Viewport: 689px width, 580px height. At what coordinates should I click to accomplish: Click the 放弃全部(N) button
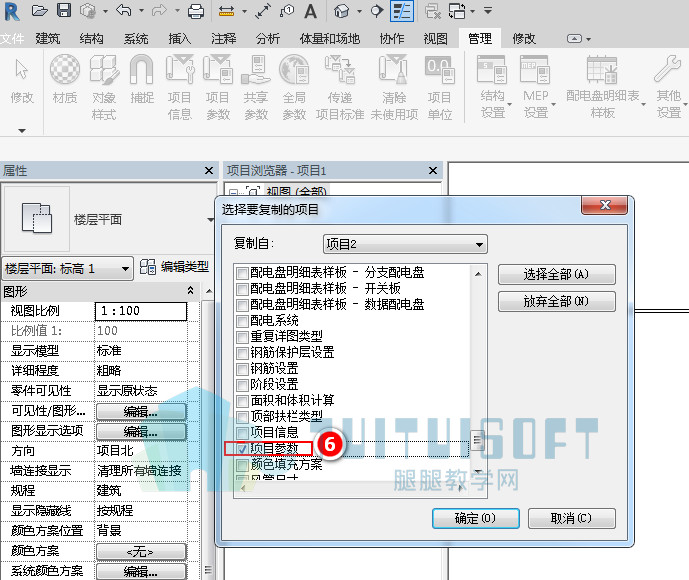click(556, 301)
